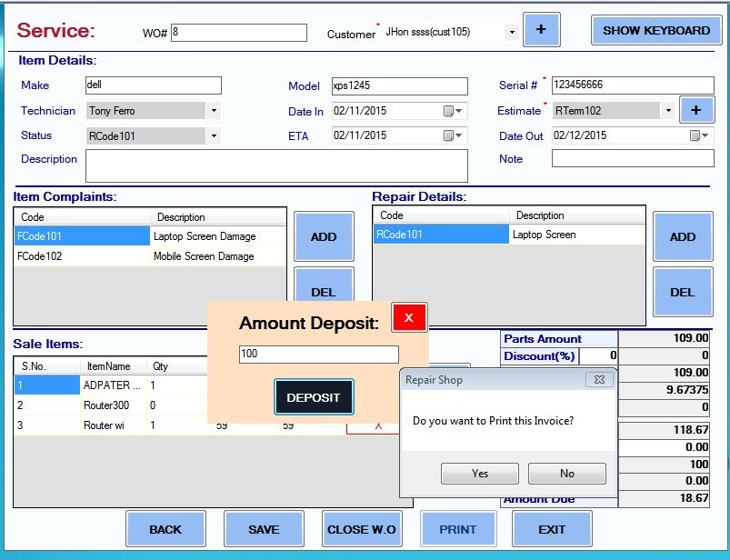The width and height of the screenshot is (730, 560).
Task: Click DEL in Item Complaints section
Action: click(324, 285)
